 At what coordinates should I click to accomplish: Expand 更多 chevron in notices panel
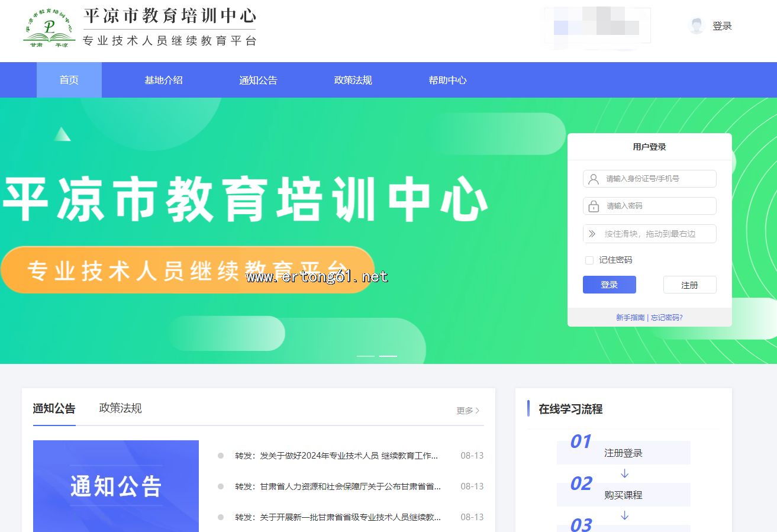(x=478, y=410)
